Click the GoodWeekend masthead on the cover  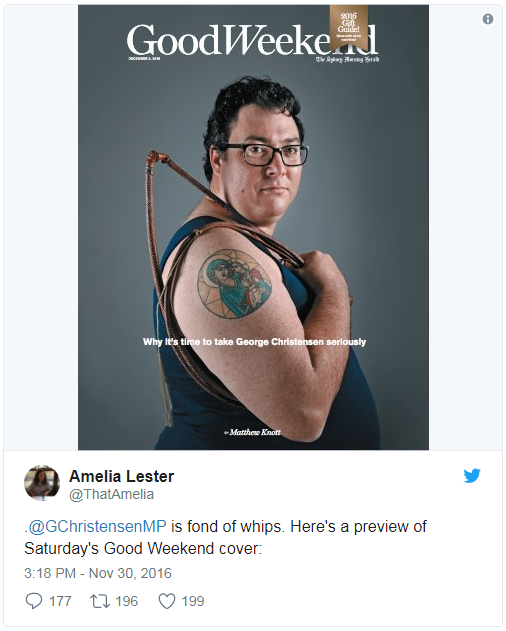coord(252,40)
